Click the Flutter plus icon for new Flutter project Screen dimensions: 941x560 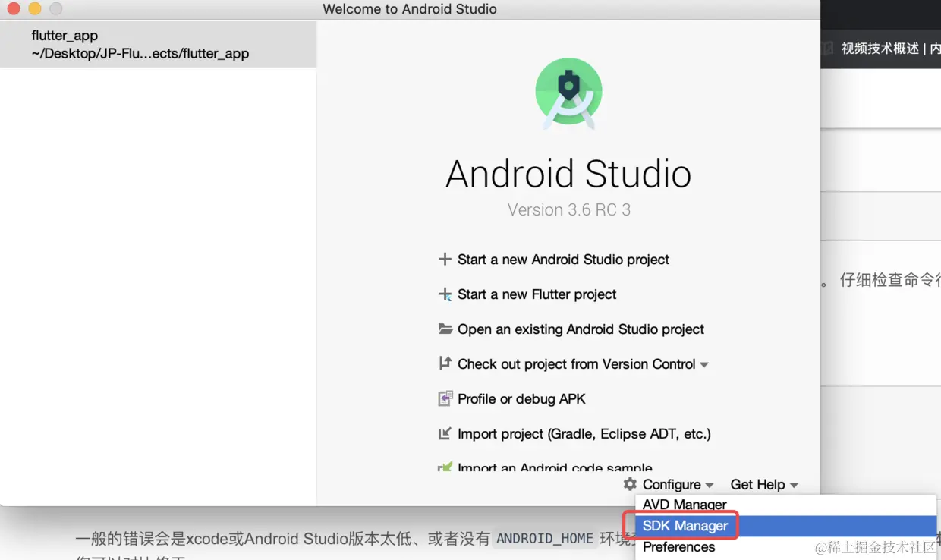point(445,294)
